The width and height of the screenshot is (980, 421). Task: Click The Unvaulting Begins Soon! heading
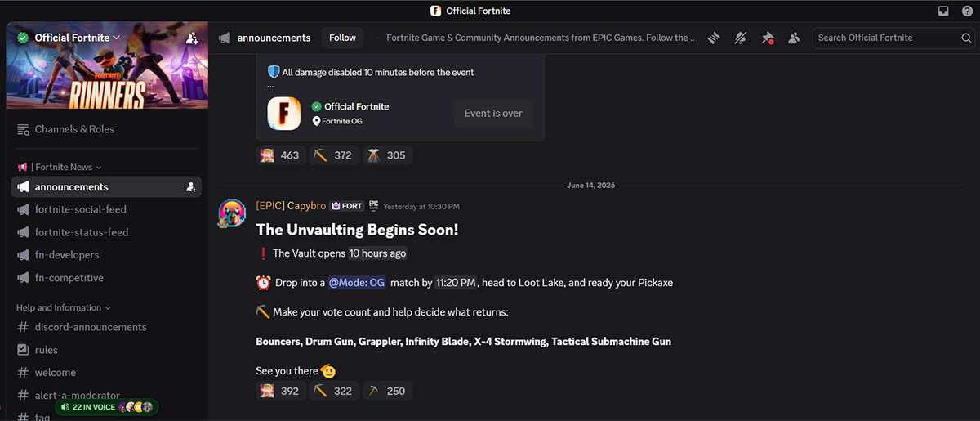357,230
